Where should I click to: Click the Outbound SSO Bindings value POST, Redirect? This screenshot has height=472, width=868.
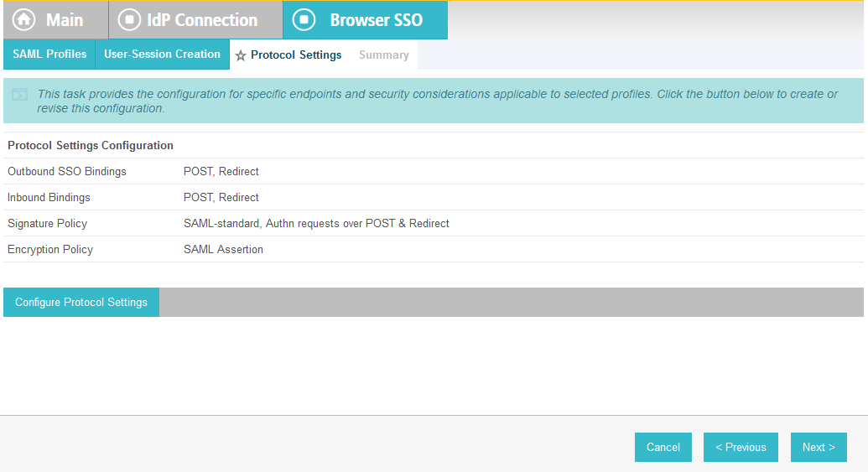point(221,172)
